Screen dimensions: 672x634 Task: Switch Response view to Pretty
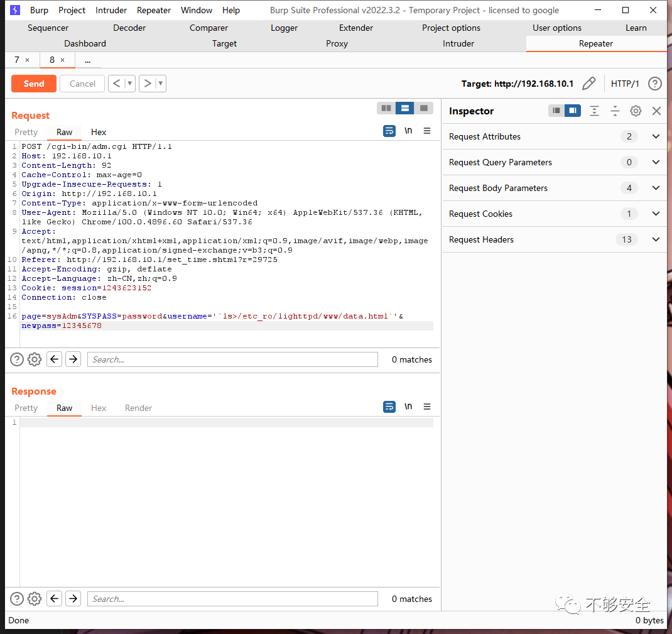coord(26,408)
